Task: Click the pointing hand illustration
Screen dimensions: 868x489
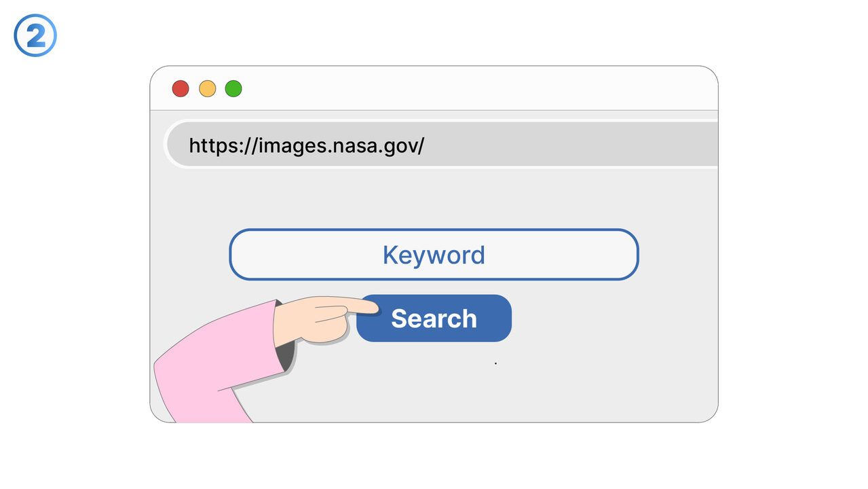Action: (x=318, y=318)
